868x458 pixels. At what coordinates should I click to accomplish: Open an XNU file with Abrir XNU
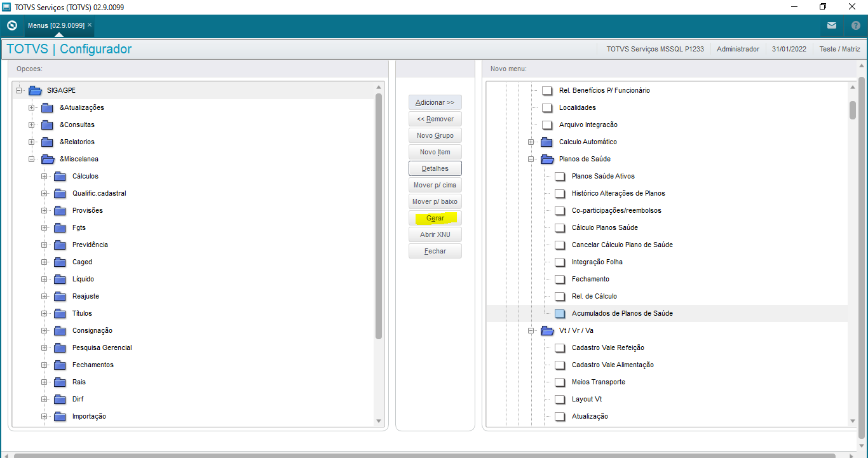pos(435,234)
